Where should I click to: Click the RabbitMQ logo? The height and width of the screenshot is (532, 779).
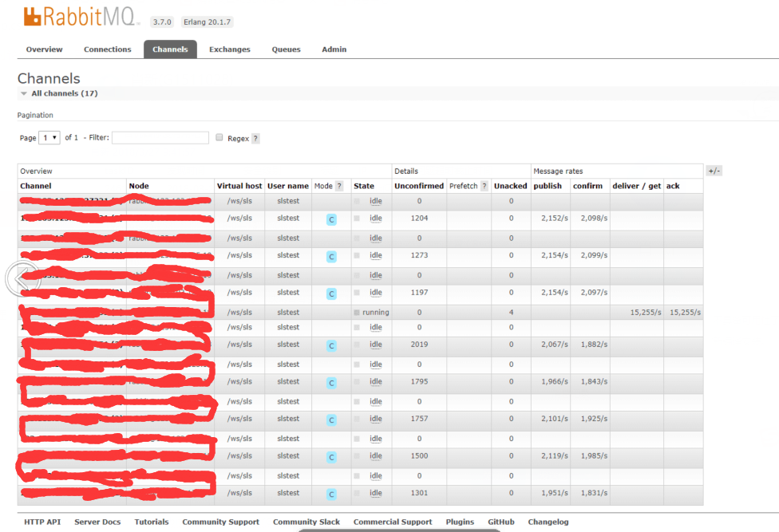(80, 17)
